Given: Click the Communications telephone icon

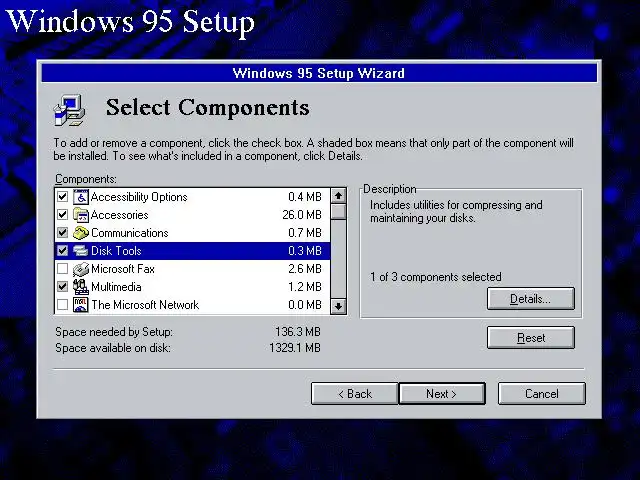Looking at the screenshot, I should (81, 233).
